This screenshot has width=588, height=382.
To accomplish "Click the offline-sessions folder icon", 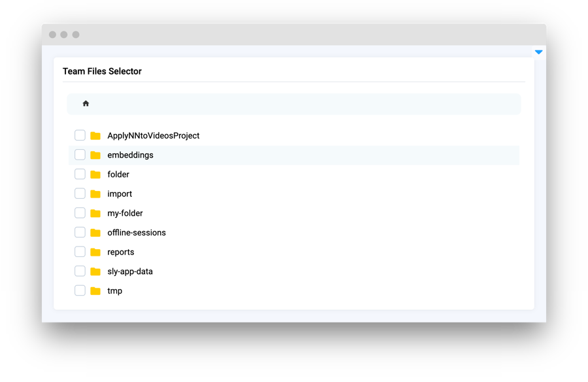I will 95,233.
